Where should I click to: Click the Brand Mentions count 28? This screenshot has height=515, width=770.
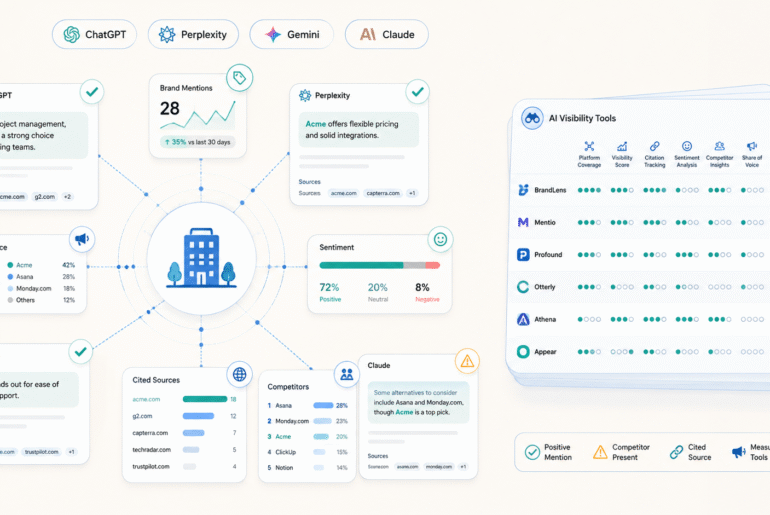(170, 108)
